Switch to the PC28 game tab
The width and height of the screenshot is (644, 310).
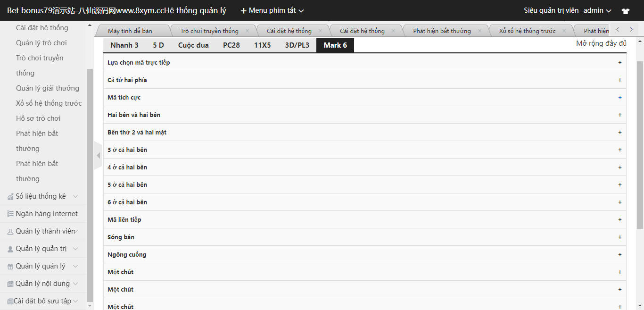pos(231,45)
